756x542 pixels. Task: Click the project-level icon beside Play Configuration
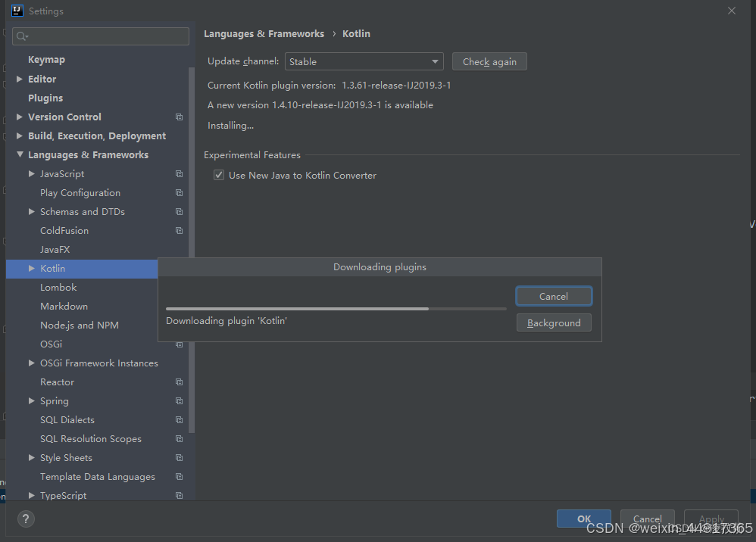[179, 193]
